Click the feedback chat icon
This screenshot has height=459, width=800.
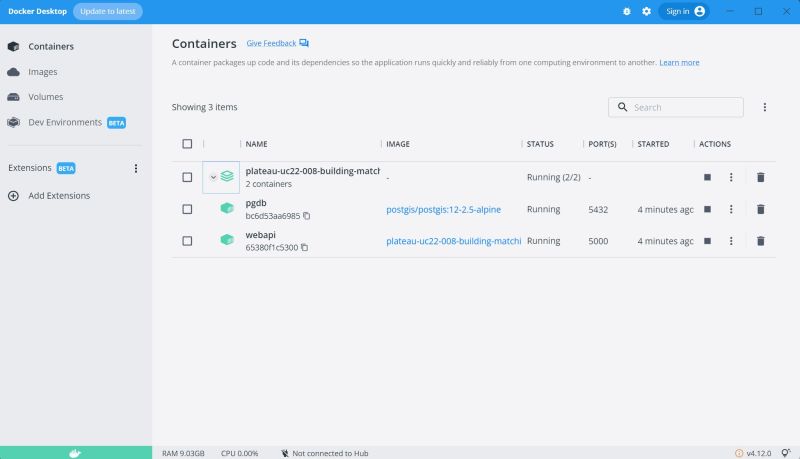pos(304,43)
